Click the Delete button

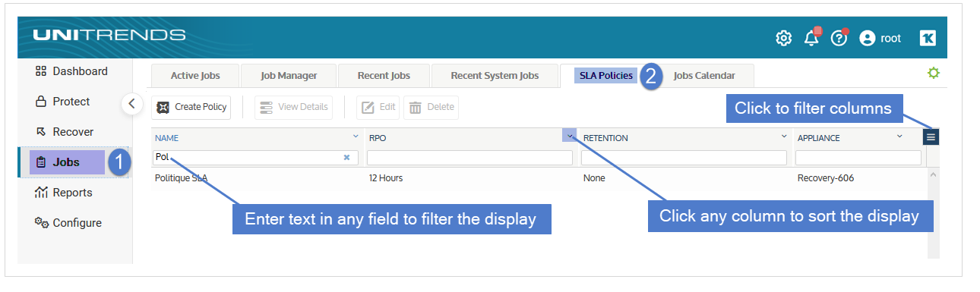click(431, 107)
